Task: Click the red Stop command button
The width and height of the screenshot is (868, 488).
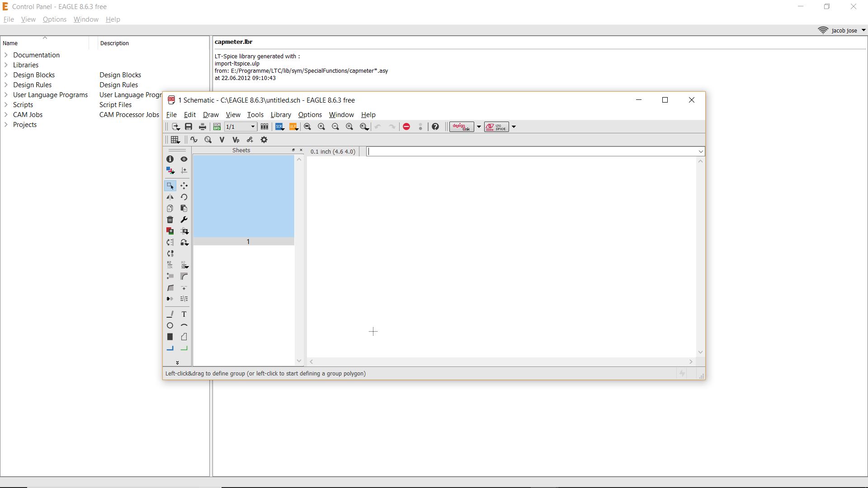Action: click(x=406, y=127)
